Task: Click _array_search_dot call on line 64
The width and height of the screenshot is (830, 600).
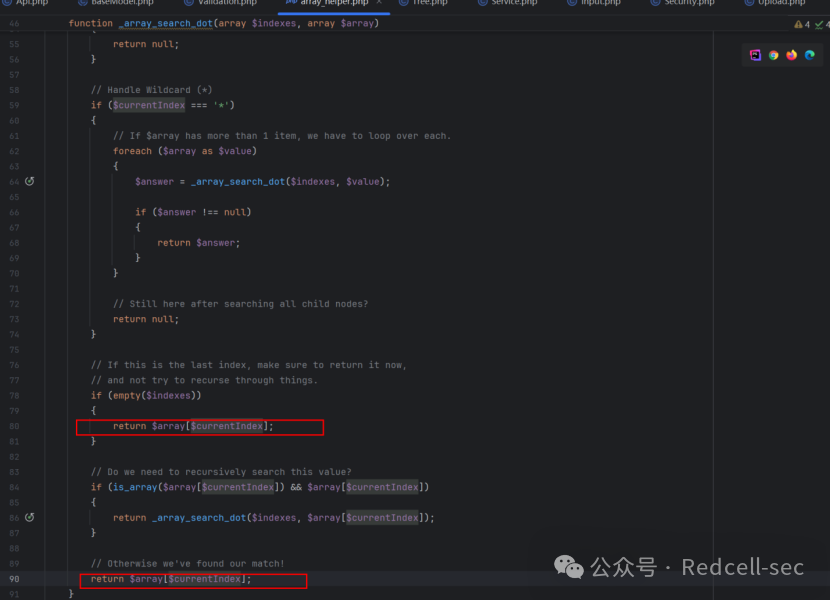Action: [x=238, y=182]
